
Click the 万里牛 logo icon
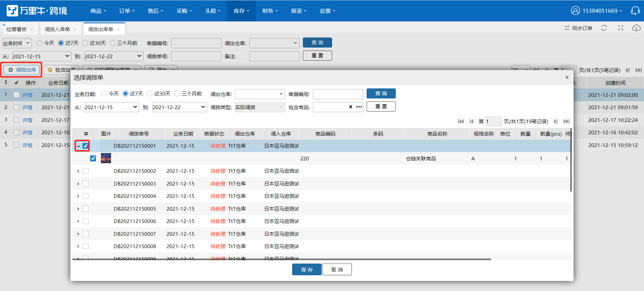tap(12, 11)
